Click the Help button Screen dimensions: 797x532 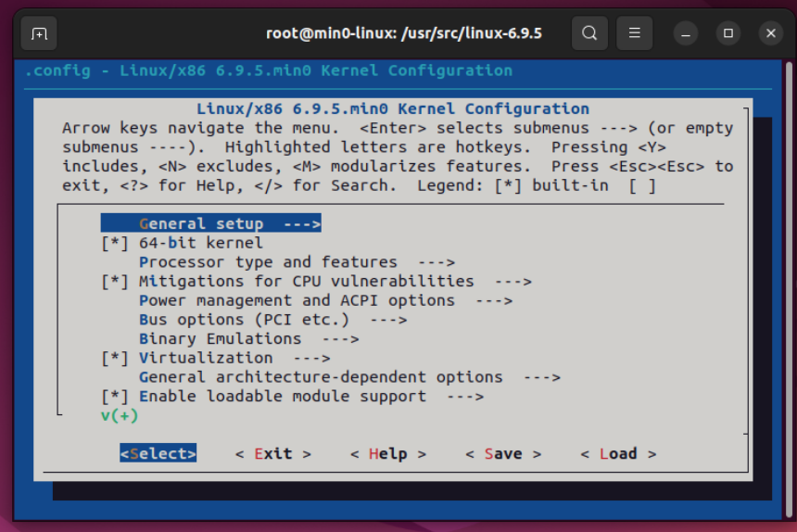click(388, 454)
